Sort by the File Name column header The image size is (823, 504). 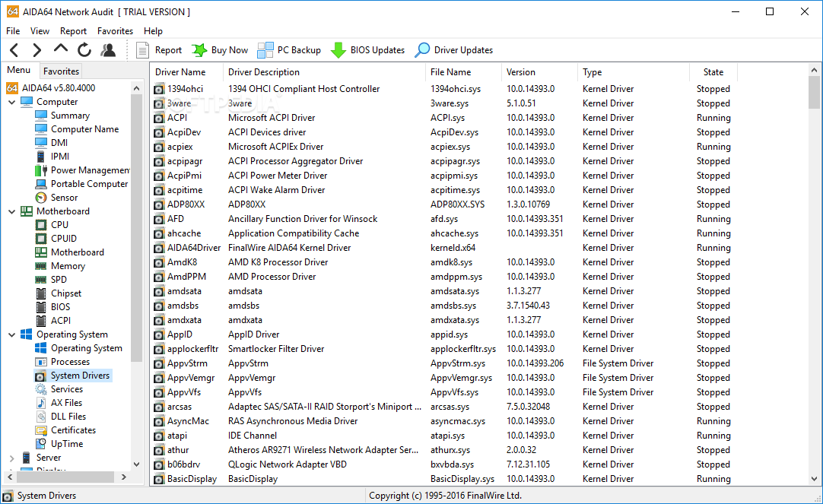point(463,72)
